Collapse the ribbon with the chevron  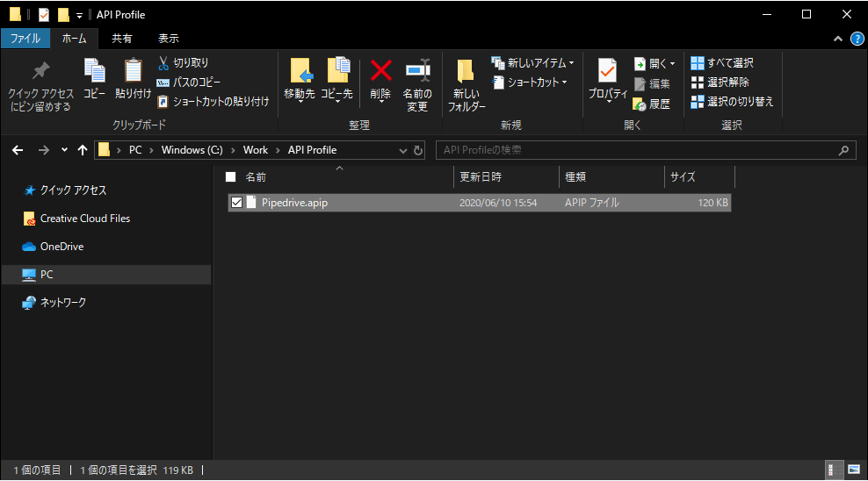pos(838,39)
